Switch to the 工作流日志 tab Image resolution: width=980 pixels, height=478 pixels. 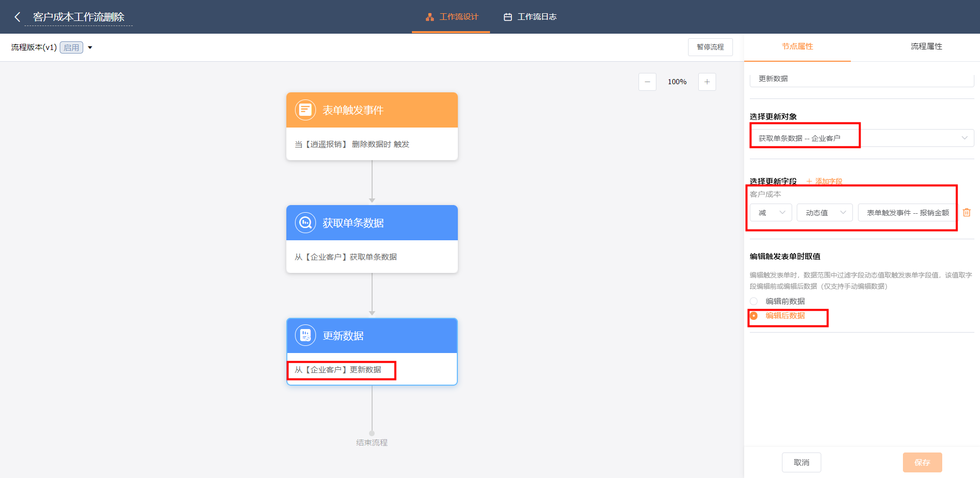(x=530, y=17)
